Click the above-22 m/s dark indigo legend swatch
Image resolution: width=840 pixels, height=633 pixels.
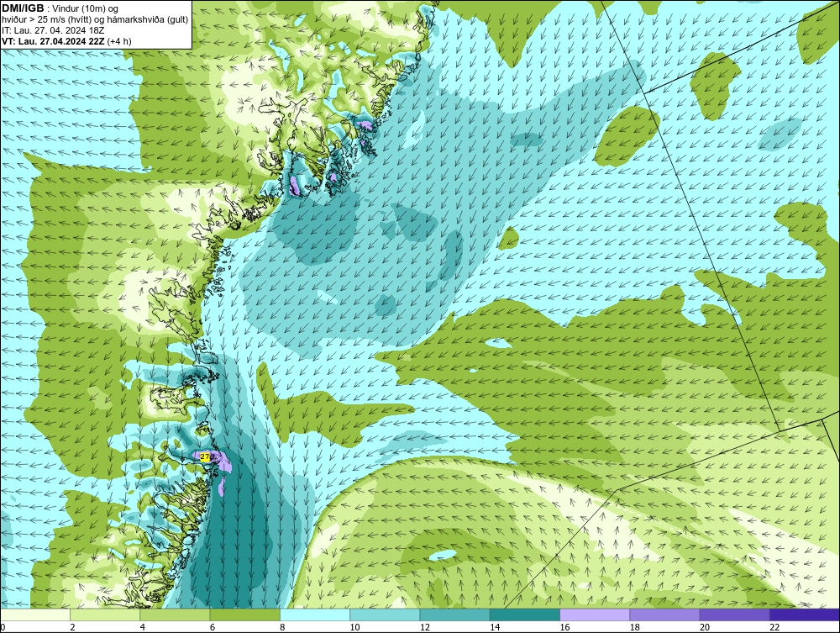click(x=805, y=615)
